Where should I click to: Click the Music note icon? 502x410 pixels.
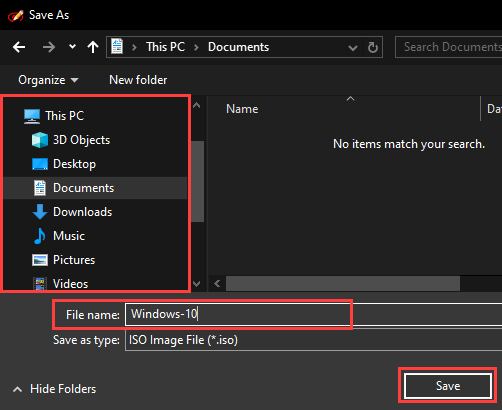[x=40, y=236]
